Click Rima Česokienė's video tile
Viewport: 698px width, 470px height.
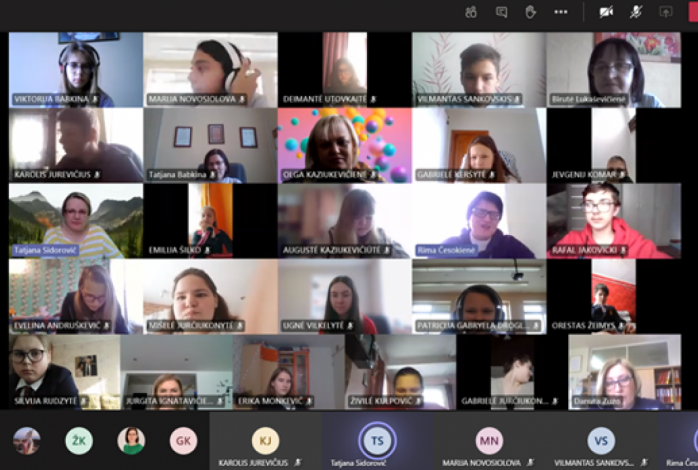(x=478, y=220)
